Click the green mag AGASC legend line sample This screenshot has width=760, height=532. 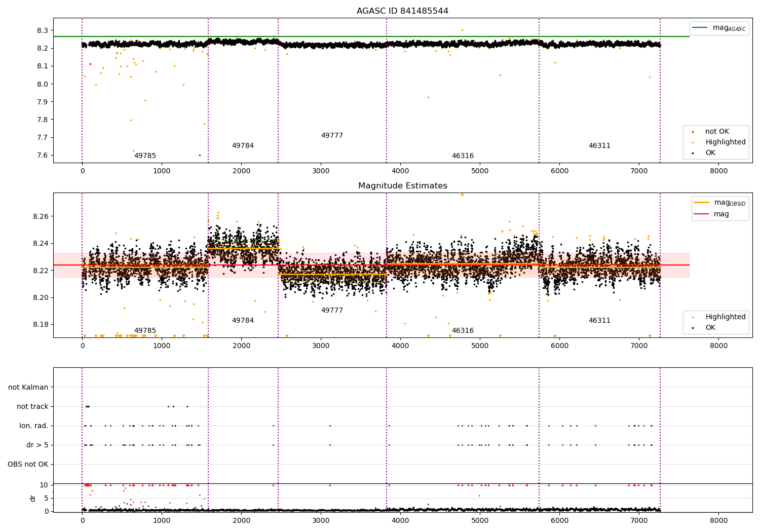point(700,27)
